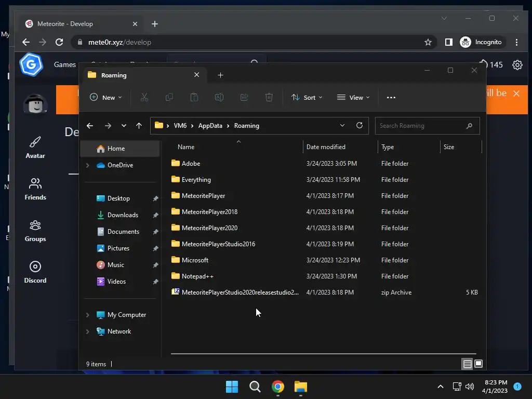Open Groups in Meteorite sidebar
This screenshot has width=532, height=399.
tap(35, 231)
